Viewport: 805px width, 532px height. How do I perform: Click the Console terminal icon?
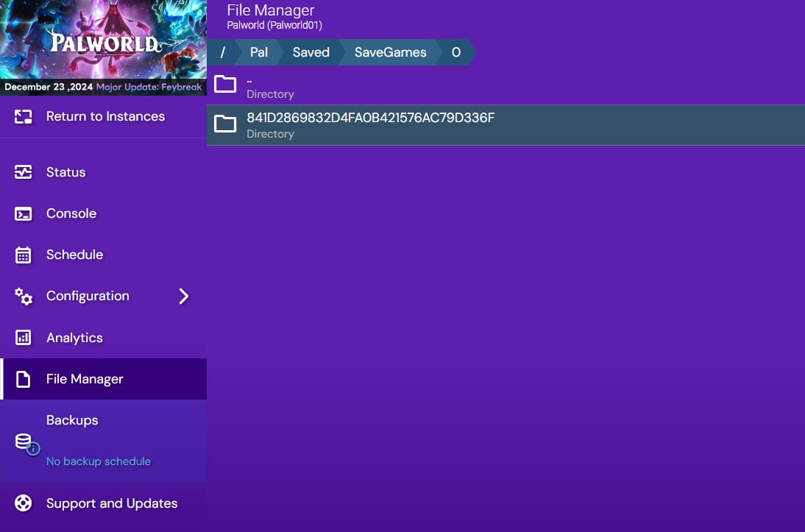(x=24, y=214)
